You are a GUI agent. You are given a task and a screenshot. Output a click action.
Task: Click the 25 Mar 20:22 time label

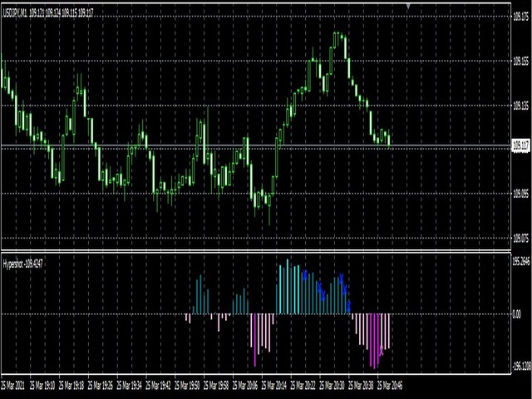click(x=303, y=386)
